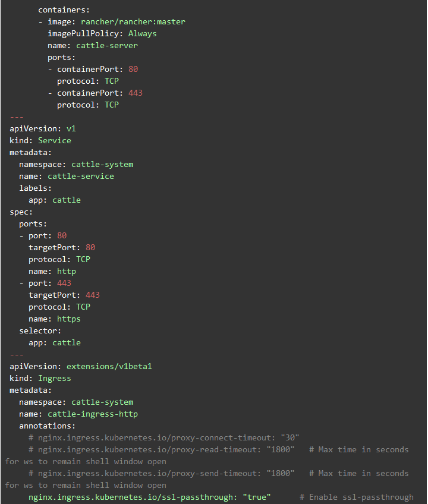The width and height of the screenshot is (428, 504).
Task: Click the word Service after kind
Action: click(55, 140)
